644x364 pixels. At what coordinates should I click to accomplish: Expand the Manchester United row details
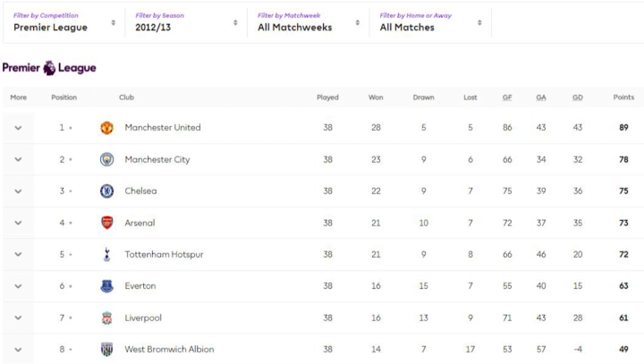click(18, 128)
